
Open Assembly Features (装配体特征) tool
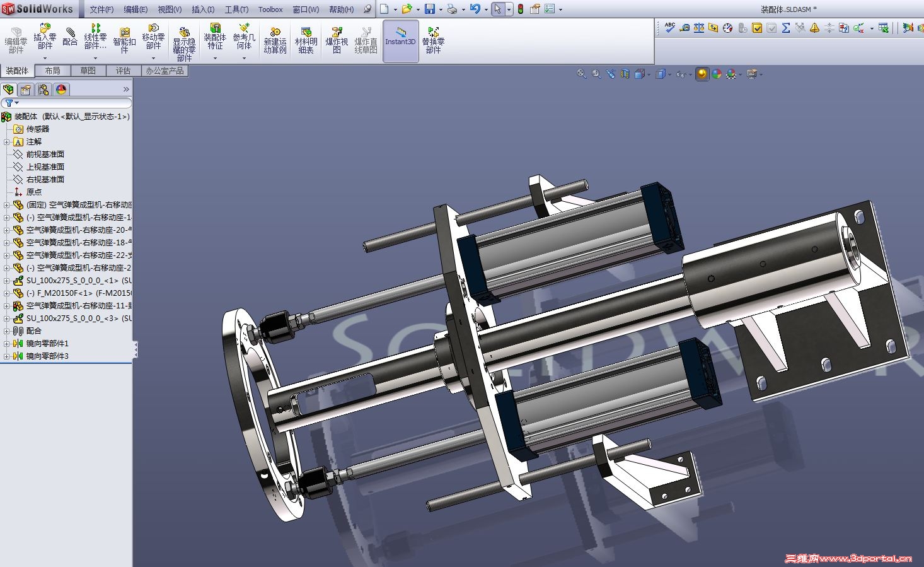click(215, 37)
